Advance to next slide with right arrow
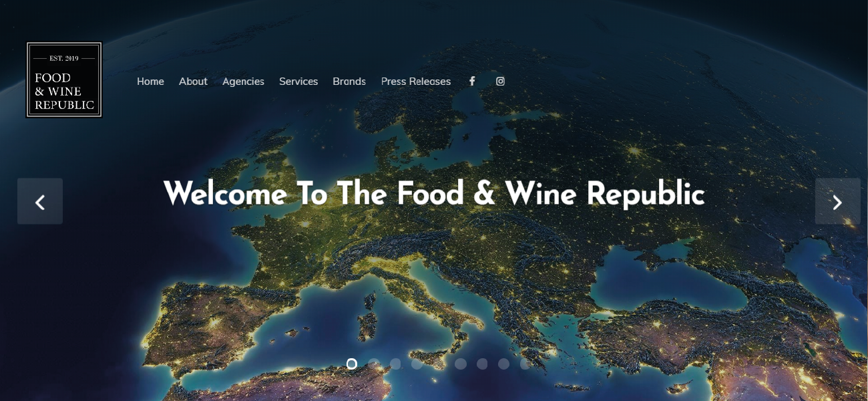The height and width of the screenshot is (401, 868). (837, 201)
